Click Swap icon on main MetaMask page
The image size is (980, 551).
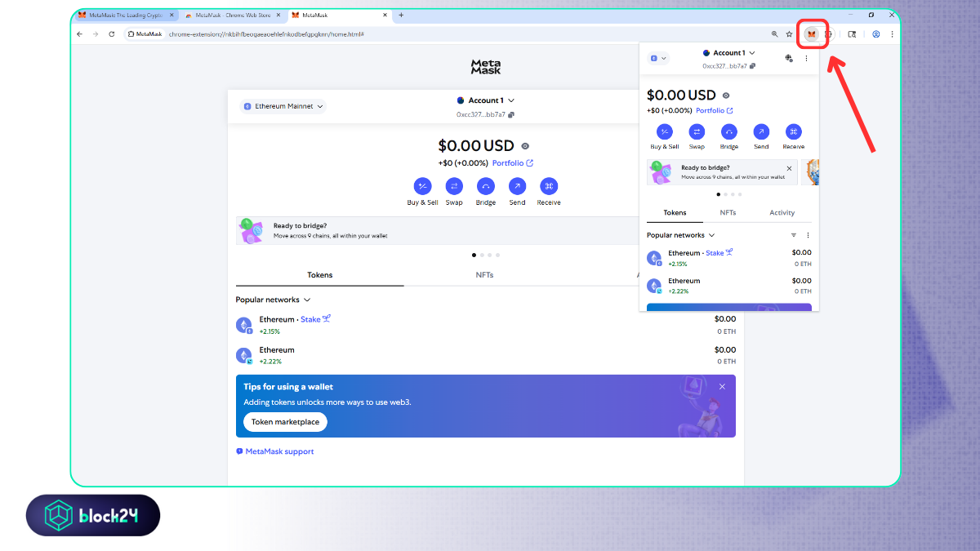click(454, 186)
